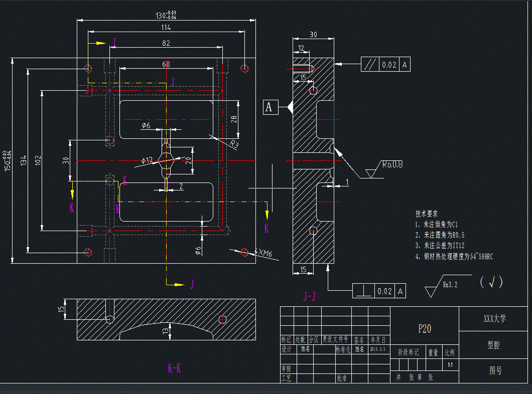Screen dimensions: 532x394
Task: Click the 13 depth dimension in section K-K
Action: 165,331
